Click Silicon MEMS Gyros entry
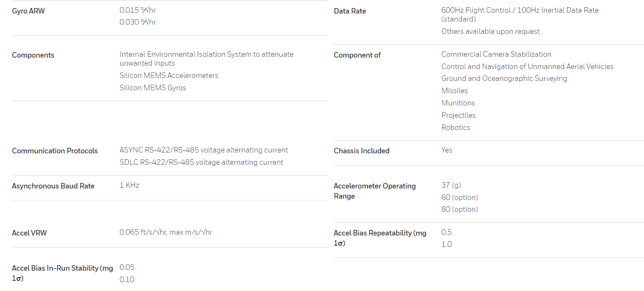The height and width of the screenshot is (291, 644). point(153,88)
